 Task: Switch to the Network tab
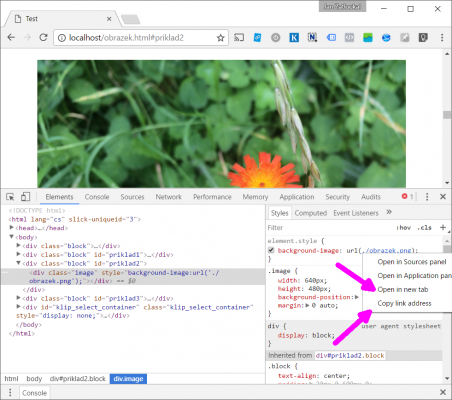(168, 197)
